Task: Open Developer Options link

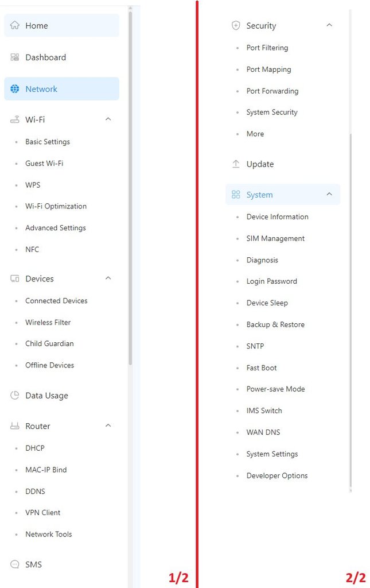Action: [x=276, y=476]
